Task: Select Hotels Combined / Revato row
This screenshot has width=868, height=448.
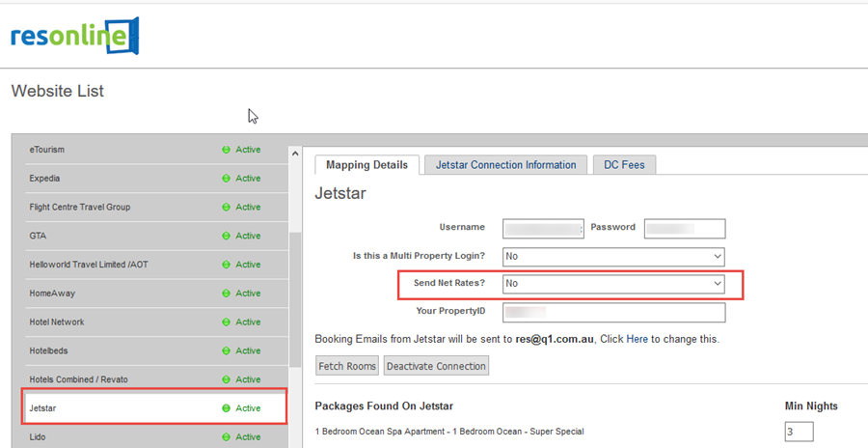Action: coord(156,379)
